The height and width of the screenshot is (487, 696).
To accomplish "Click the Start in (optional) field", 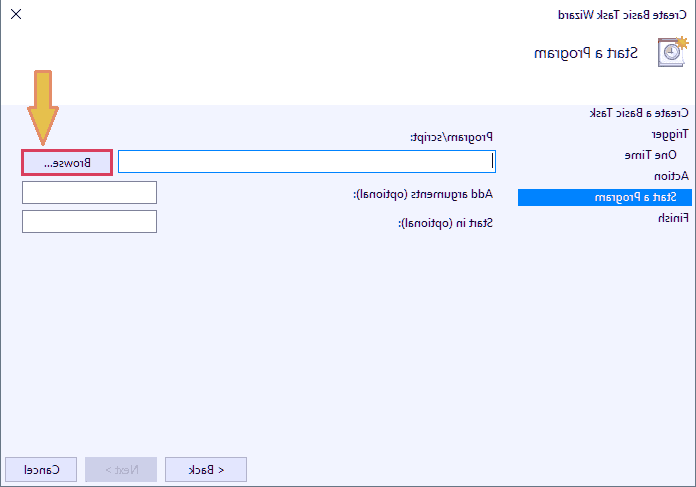I will coord(89,221).
